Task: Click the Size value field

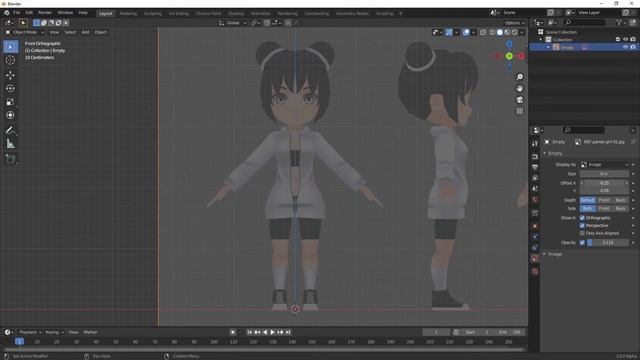Action: click(x=604, y=174)
